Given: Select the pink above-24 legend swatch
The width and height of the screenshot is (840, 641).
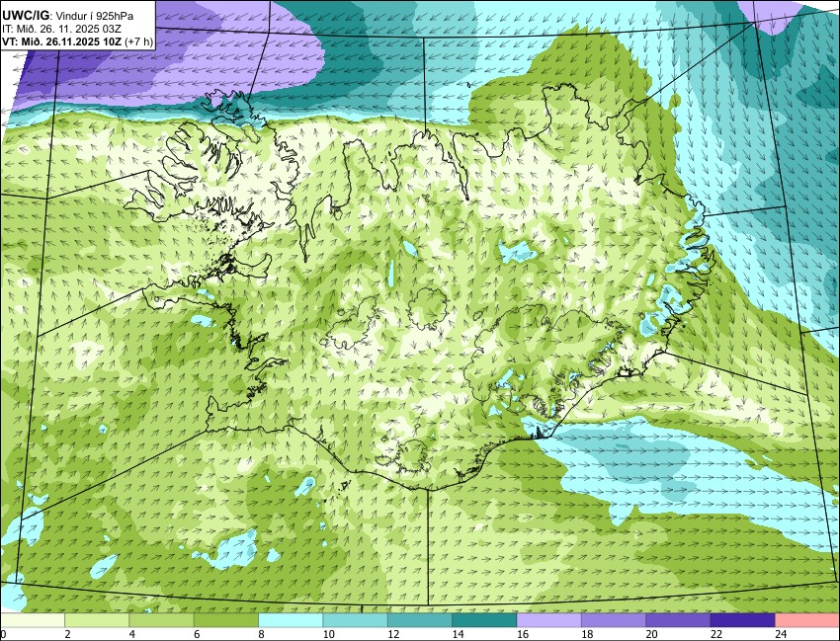Looking at the screenshot, I should tap(807, 620).
